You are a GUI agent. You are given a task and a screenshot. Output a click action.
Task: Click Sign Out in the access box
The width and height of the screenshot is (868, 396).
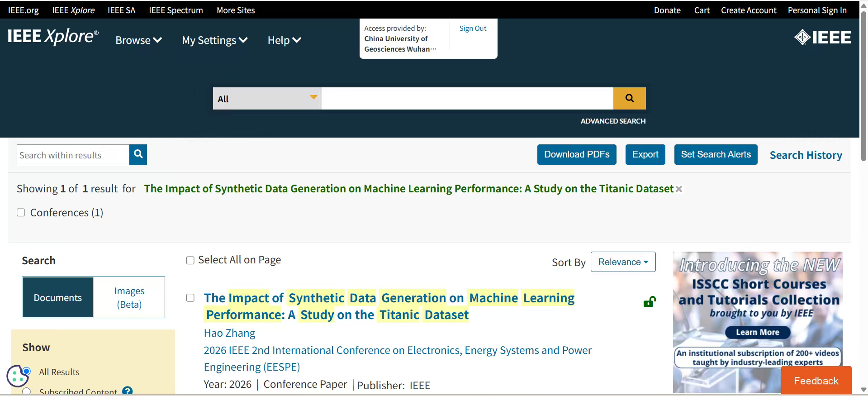(473, 29)
